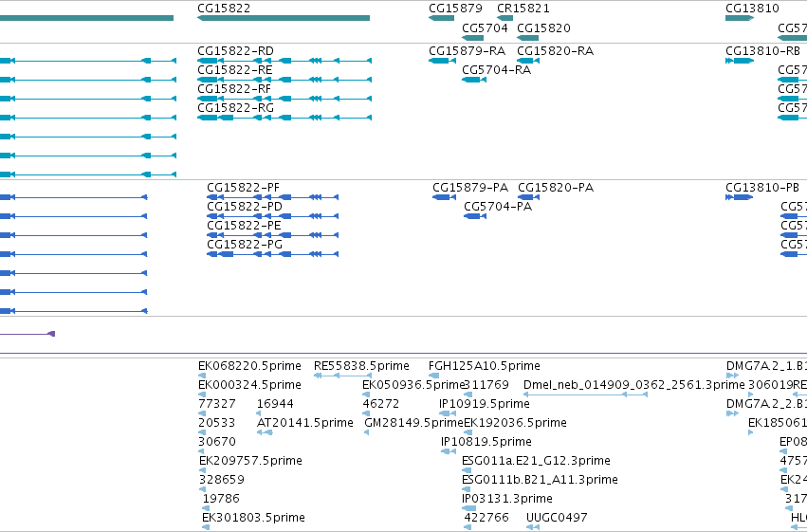Select the Dmel_neb_014909_0362_2561.3prime feature
The image size is (807, 532).
tap(634, 385)
